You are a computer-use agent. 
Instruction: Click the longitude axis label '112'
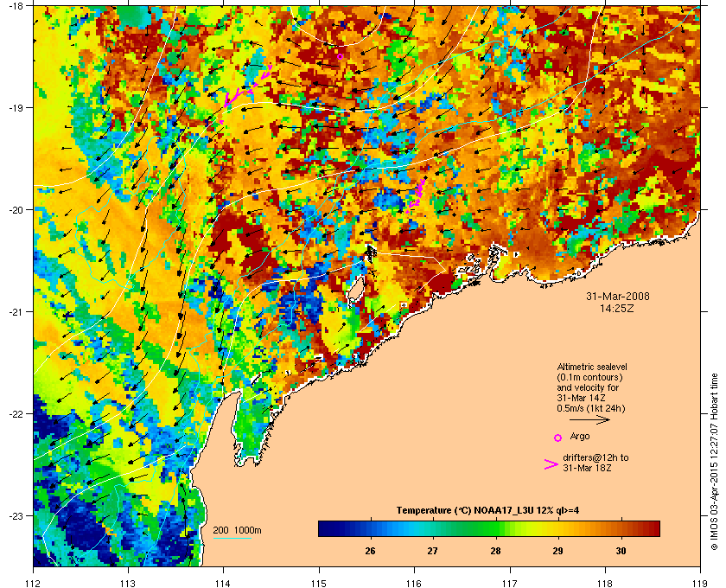point(33,583)
